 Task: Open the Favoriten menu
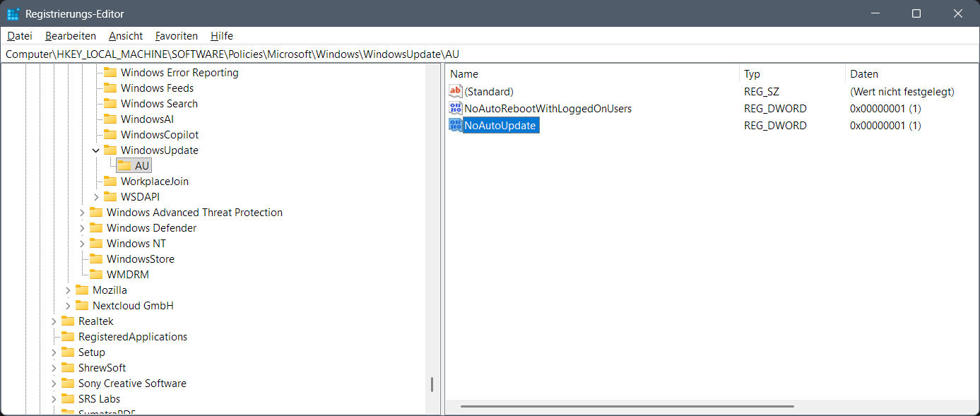point(177,35)
